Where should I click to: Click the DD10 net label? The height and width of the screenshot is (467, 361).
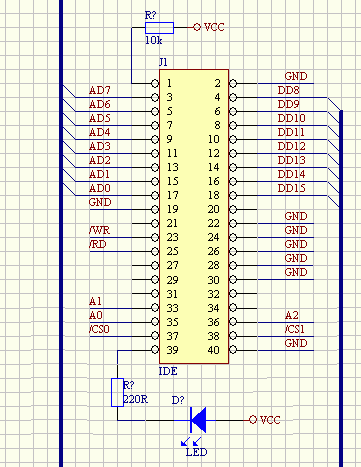click(x=292, y=118)
